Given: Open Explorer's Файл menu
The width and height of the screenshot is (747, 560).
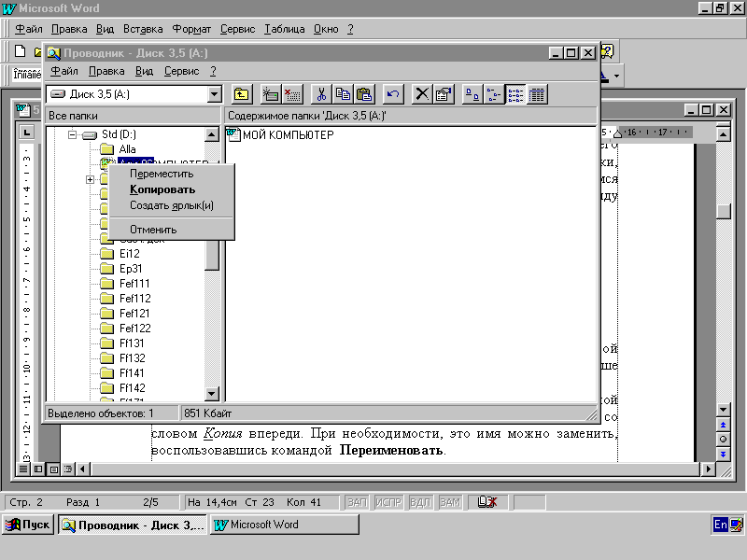Looking at the screenshot, I should pyautogui.click(x=64, y=71).
